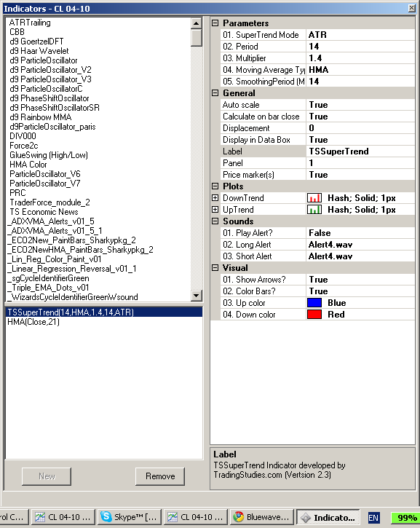The image size is (420, 528).
Task: Close the Indicators dialog
Action: [x=411, y=8]
